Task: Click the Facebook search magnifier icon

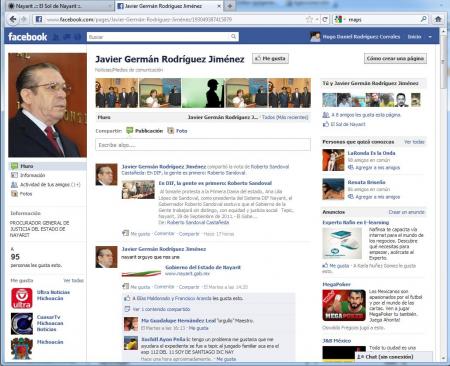Action: point(234,37)
